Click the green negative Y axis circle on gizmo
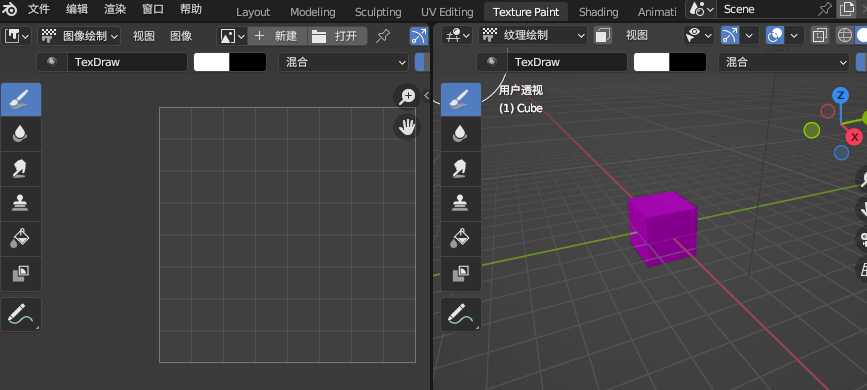The image size is (867, 390). coord(812,131)
